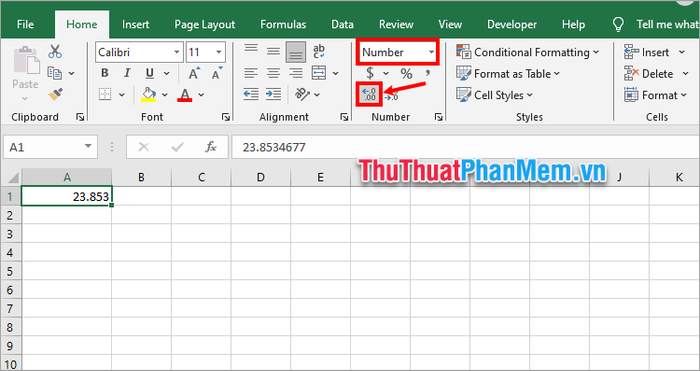
Task: Open font size 11 dropdown
Action: click(219, 52)
